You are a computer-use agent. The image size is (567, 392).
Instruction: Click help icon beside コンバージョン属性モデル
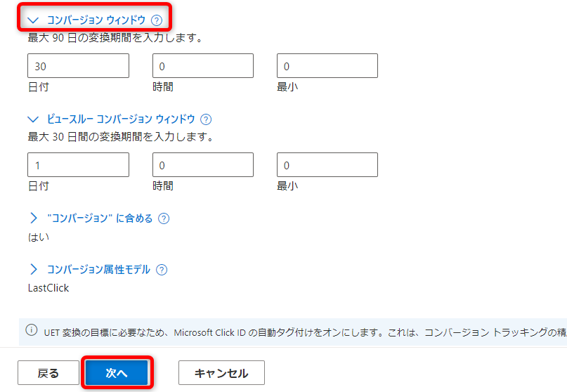[162, 270]
